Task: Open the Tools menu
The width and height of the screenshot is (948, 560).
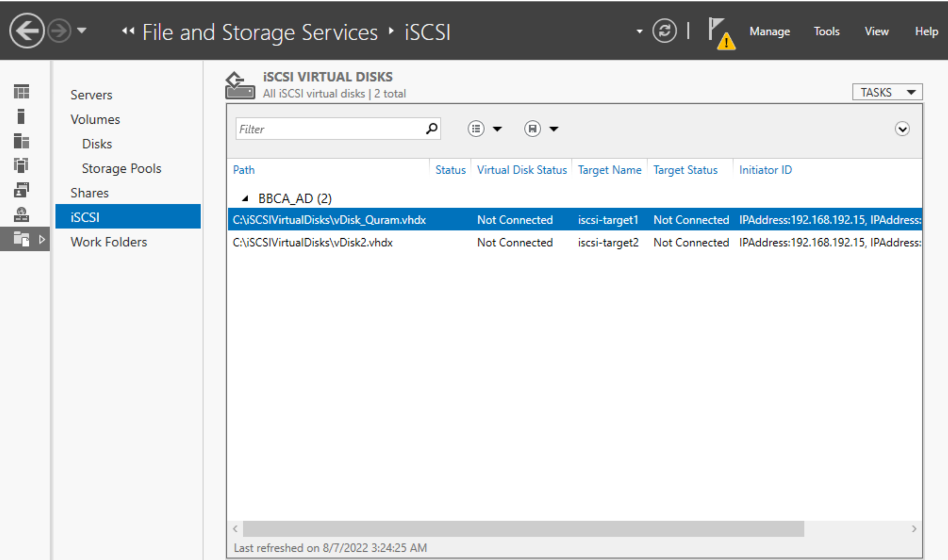Action: pos(827,31)
